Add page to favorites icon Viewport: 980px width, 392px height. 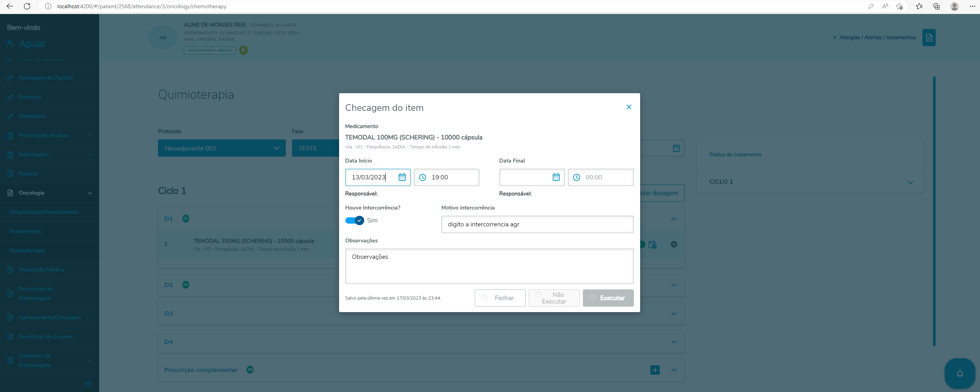tap(900, 6)
